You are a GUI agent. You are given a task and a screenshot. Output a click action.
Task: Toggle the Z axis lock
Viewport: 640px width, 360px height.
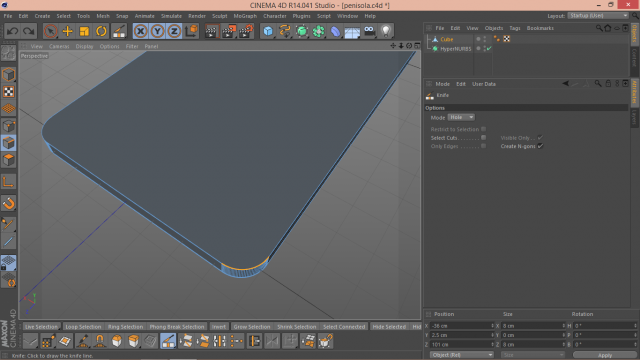[174, 31]
